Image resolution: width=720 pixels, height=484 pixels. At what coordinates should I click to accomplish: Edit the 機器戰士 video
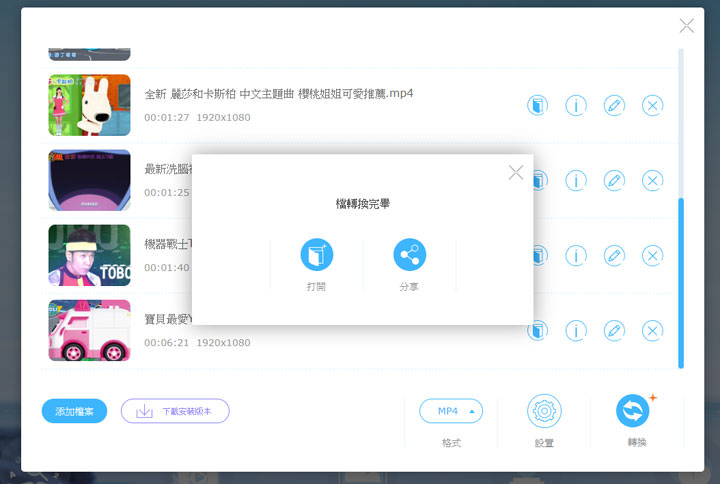point(614,255)
